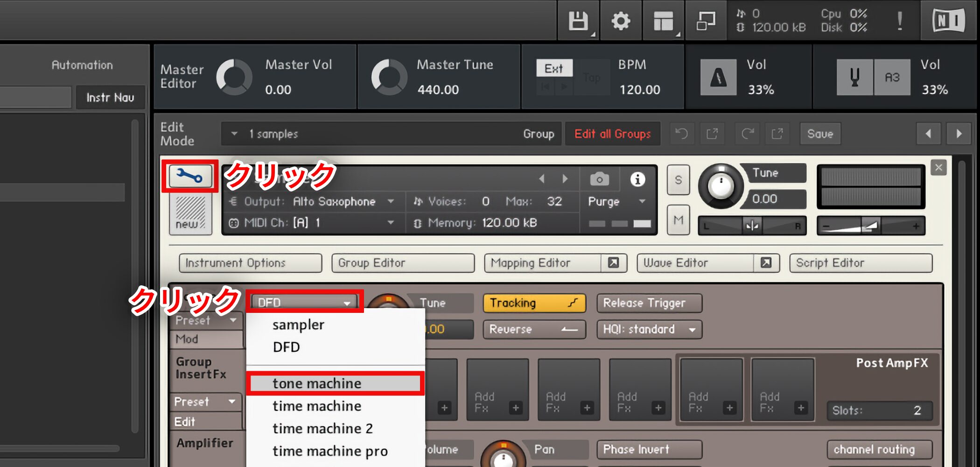Add Fx plus in first Post AmpFX slot
This screenshot has width=980, height=467.
(729, 408)
